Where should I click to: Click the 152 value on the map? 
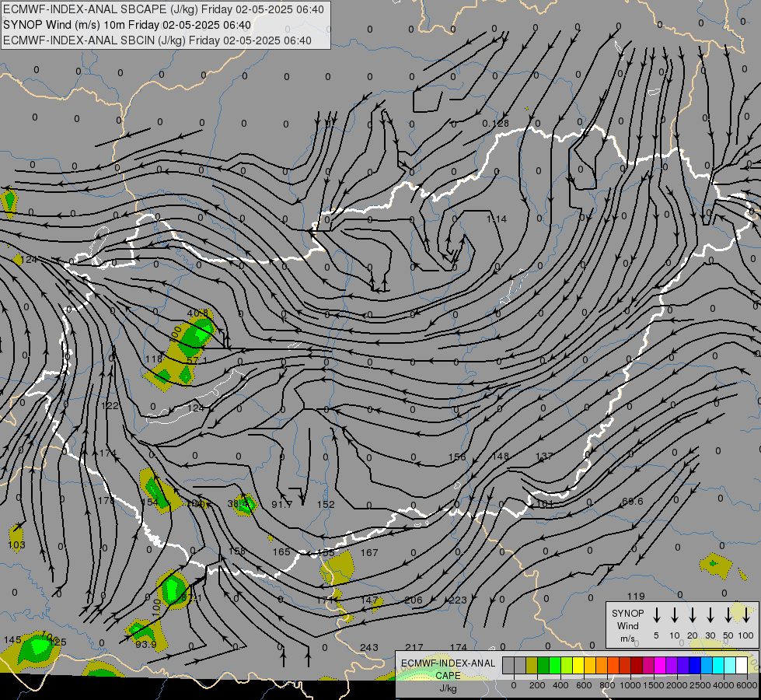coord(326,504)
